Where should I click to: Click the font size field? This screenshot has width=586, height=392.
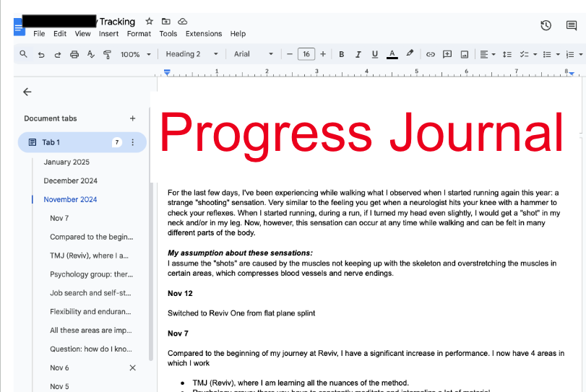(306, 54)
